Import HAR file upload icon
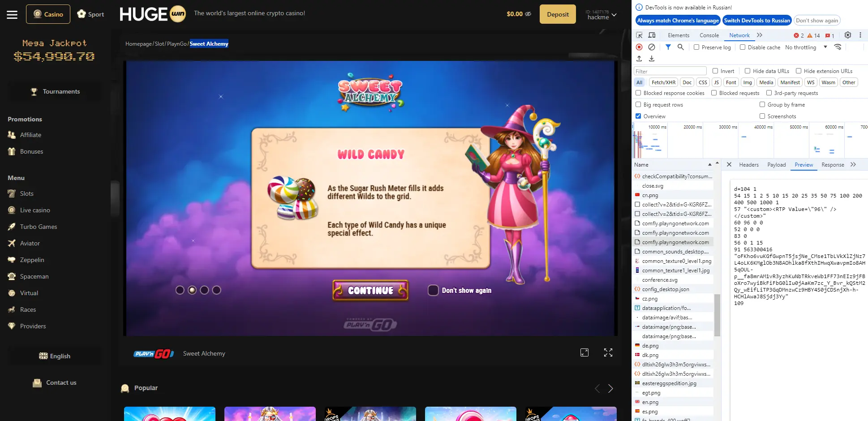Viewport: 868px width, 421px height. (639, 59)
